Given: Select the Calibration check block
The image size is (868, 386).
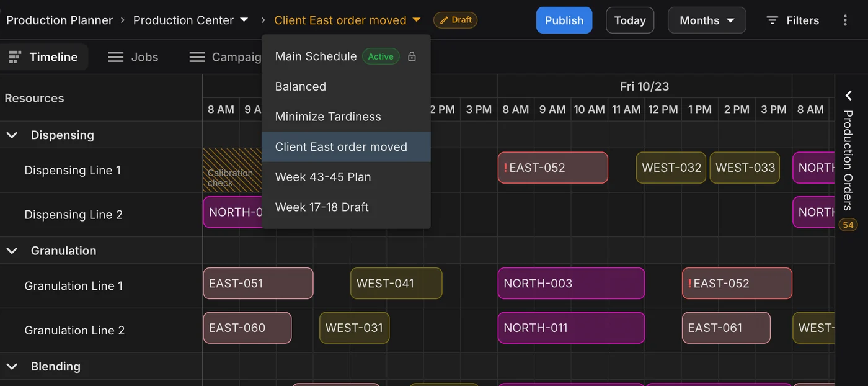Looking at the screenshot, I should click(x=232, y=171).
